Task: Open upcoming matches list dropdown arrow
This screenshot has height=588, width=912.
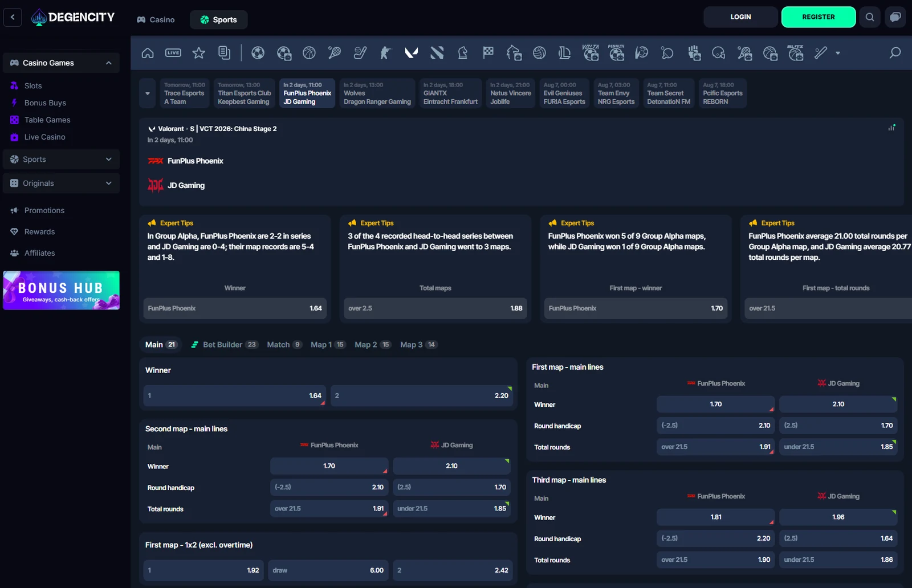Action: pyautogui.click(x=148, y=93)
